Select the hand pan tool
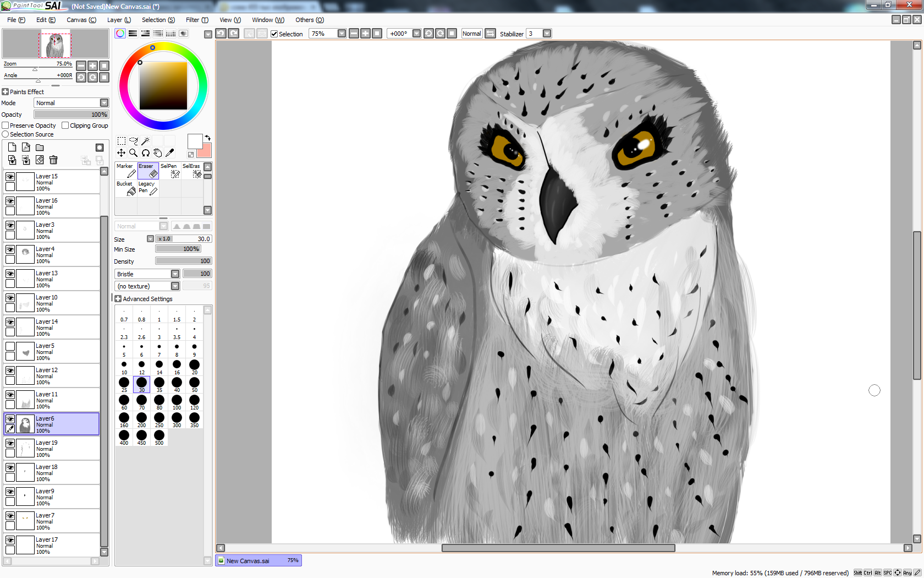The height and width of the screenshot is (578, 924). coord(158,153)
